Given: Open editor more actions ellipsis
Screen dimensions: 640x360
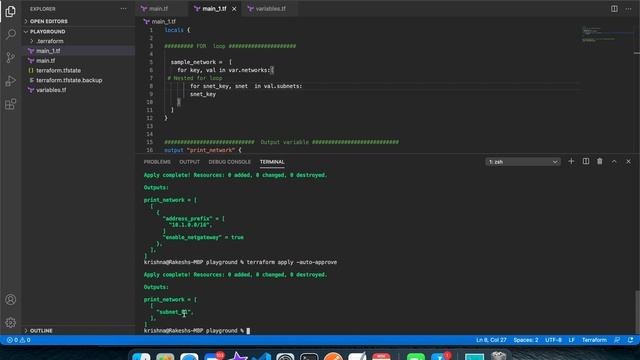Looking at the screenshot, I should click(628, 9).
